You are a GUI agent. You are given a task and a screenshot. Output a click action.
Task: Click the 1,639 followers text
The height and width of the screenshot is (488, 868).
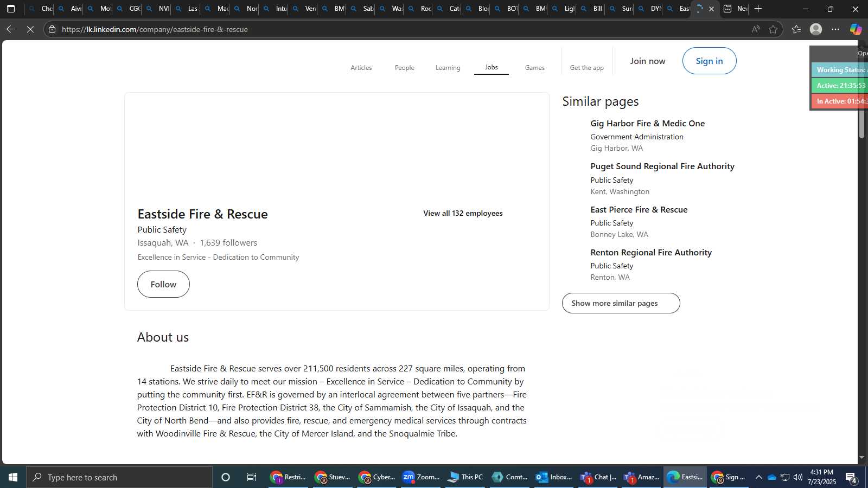point(228,243)
